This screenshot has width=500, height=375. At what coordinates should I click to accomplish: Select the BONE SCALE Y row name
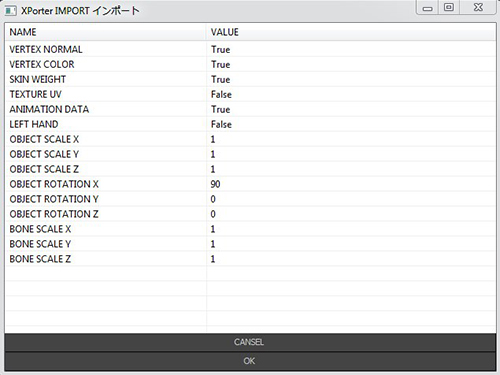coord(40,244)
